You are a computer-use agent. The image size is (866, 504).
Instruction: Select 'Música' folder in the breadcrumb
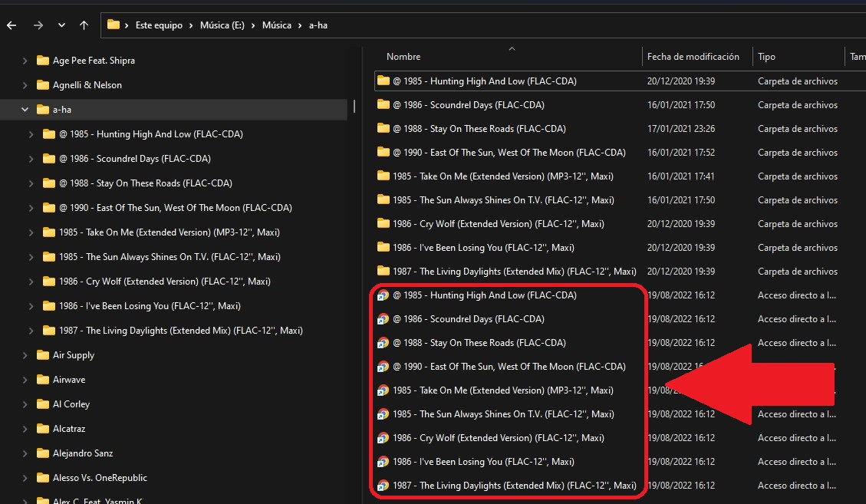pyautogui.click(x=277, y=25)
